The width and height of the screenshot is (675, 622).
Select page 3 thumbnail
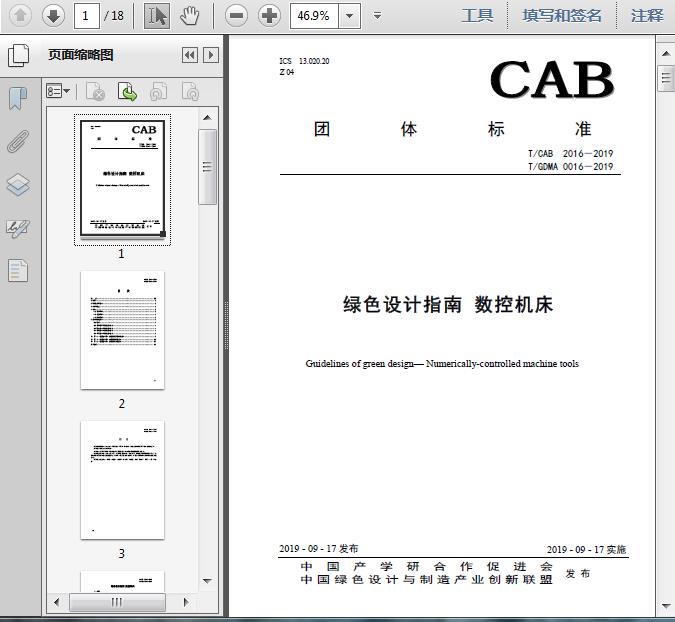pyautogui.click(x=122, y=480)
